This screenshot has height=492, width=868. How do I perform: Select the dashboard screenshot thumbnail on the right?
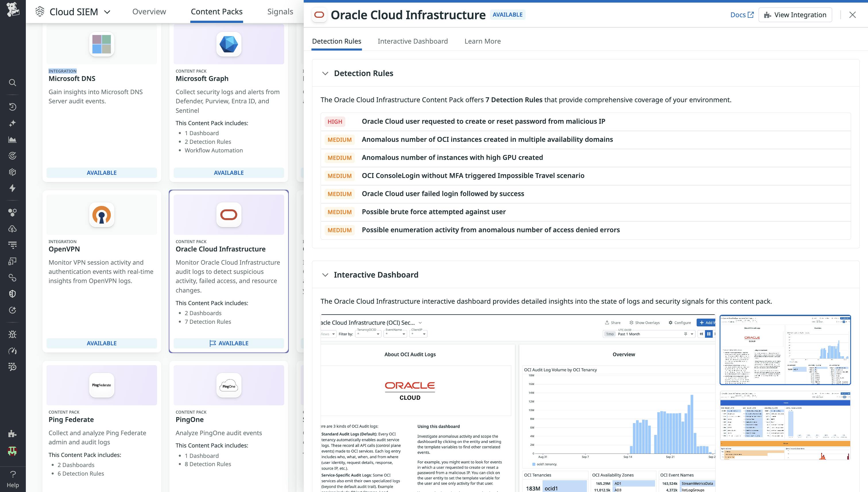784,350
